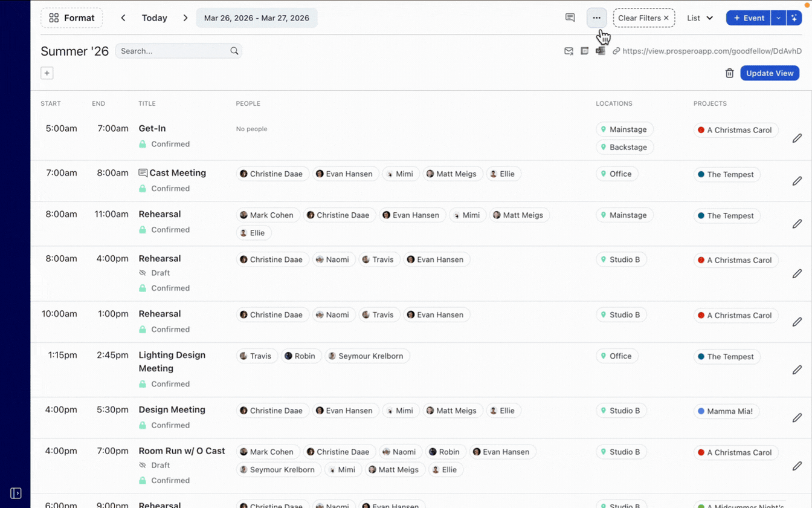Click the END column header
Screen dimensions: 812x508
click(x=98, y=103)
